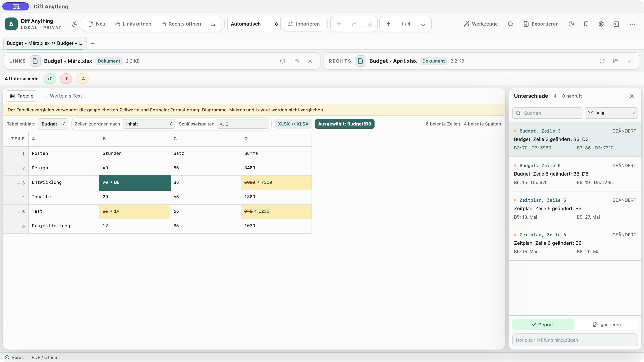
Task: Open the Zeilen zuordnen nach Inhalt dropdown
Action: point(149,124)
